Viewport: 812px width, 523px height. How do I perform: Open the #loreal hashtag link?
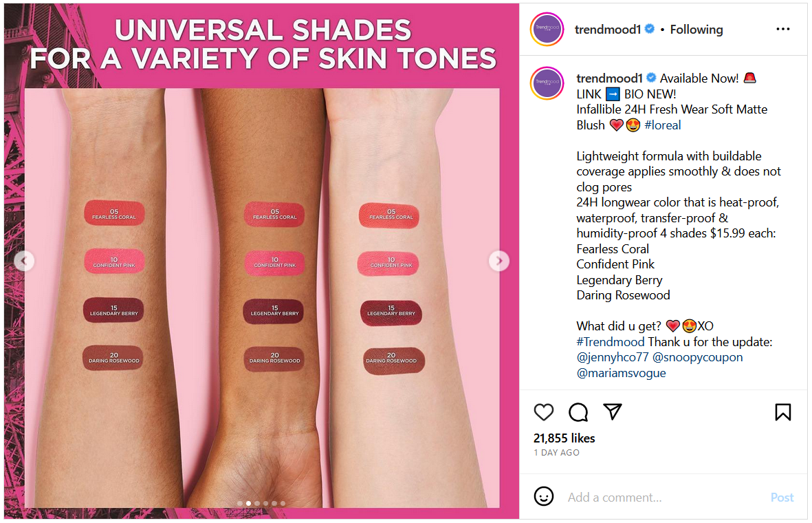[x=662, y=125]
